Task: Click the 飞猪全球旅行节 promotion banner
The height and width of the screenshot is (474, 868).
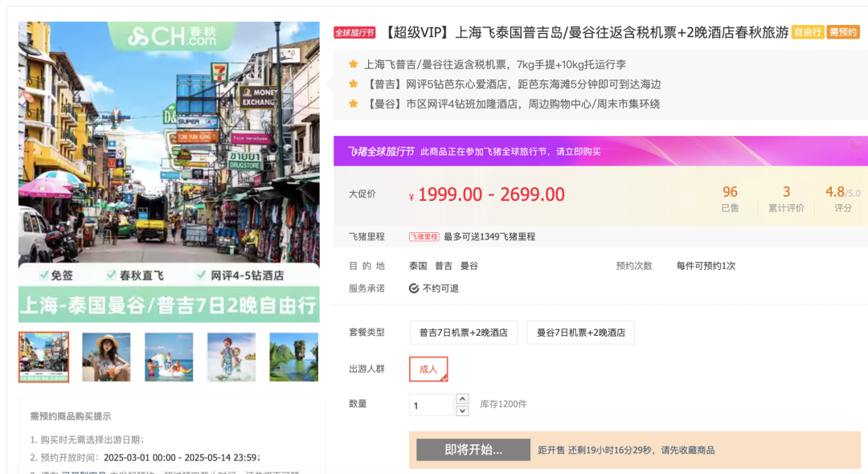Action: (x=600, y=151)
